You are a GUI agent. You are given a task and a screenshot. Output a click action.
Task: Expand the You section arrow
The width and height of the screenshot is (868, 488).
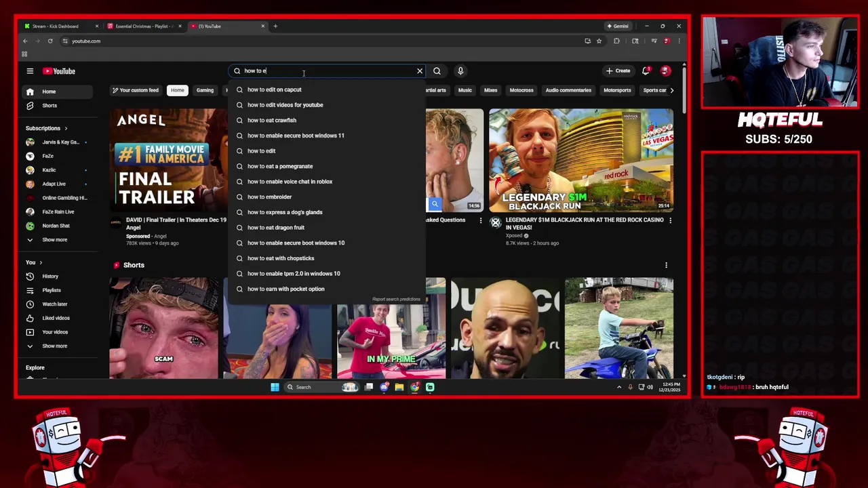pyautogui.click(x=41, y=262)
